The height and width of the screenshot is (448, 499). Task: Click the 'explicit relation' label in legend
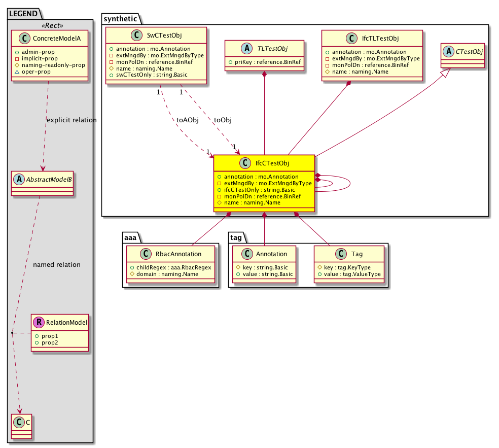pos(71,120)
